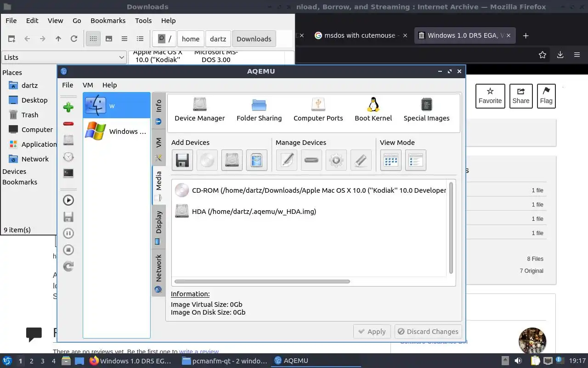Viewport: 588px width, 368px height.
Task: Open Device Manager
Action: pyautogui.click(x=200, y=109)
